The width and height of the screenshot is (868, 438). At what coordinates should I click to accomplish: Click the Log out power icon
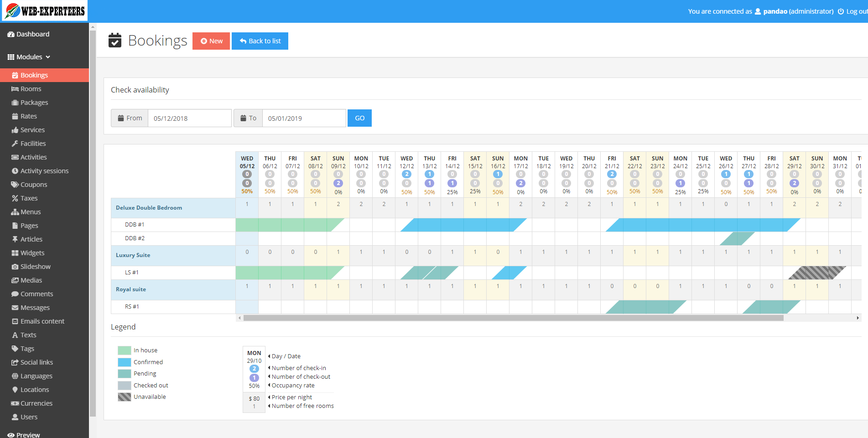pos(841,11)
